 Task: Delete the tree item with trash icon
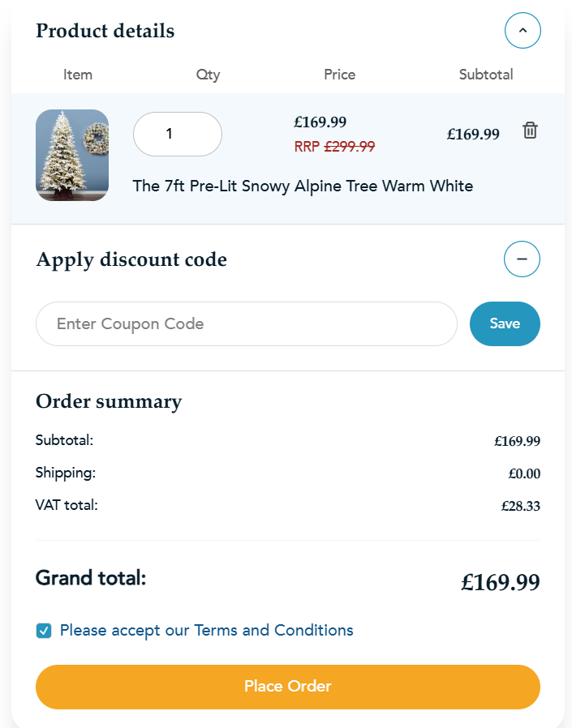530,131
